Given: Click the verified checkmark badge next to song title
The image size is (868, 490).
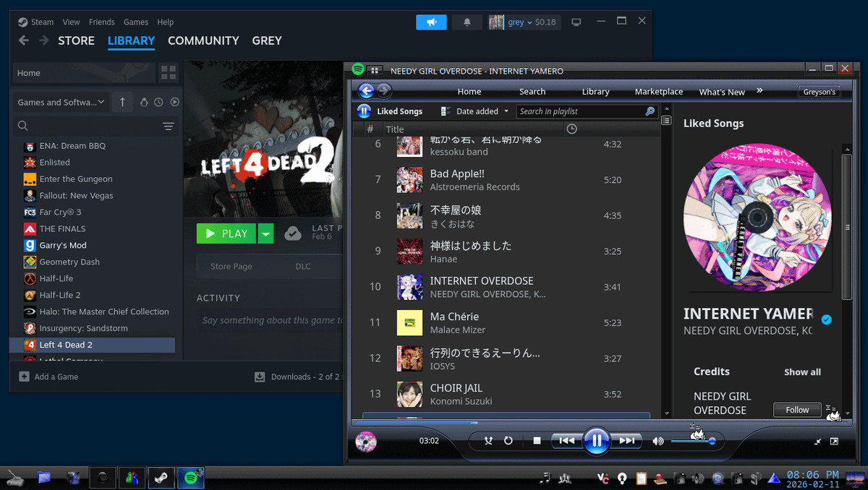Looking at the screenshot, I should tap(826, 319).
